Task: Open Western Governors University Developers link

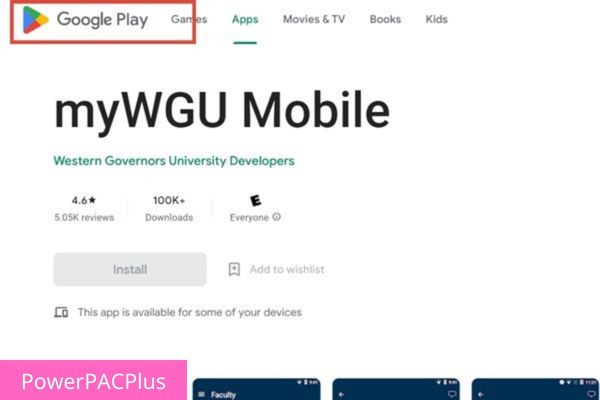Action: tap(174, 161)
